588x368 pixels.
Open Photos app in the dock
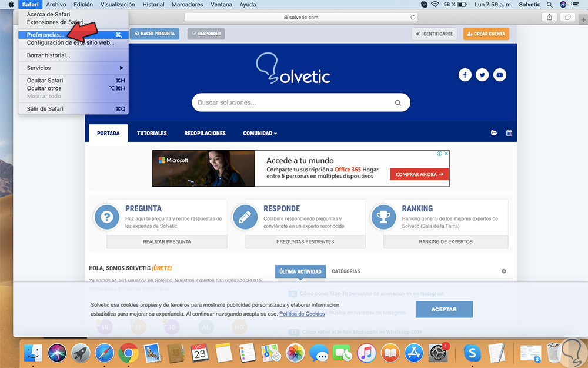coord(295,353)
